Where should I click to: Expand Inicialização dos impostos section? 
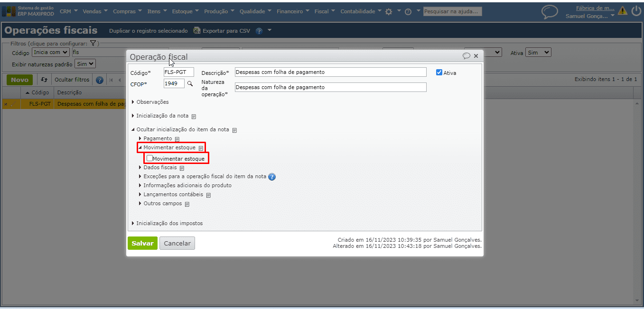pyautogui.click(x=167, y=223)
